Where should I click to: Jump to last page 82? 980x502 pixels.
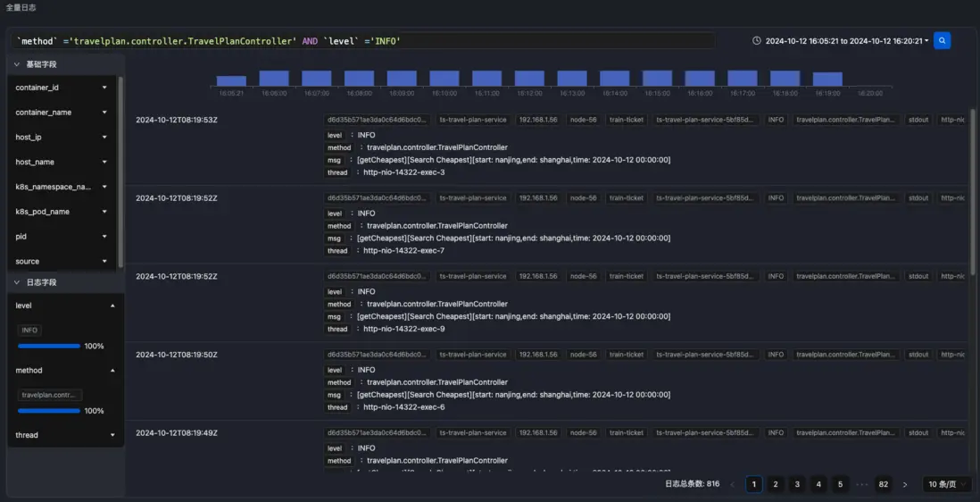883,484
